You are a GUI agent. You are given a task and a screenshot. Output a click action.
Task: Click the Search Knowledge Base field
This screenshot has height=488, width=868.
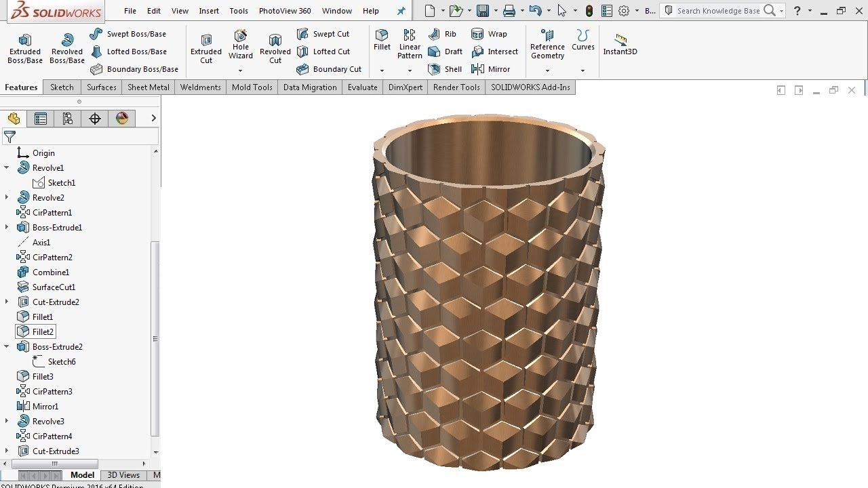(718, 11)
